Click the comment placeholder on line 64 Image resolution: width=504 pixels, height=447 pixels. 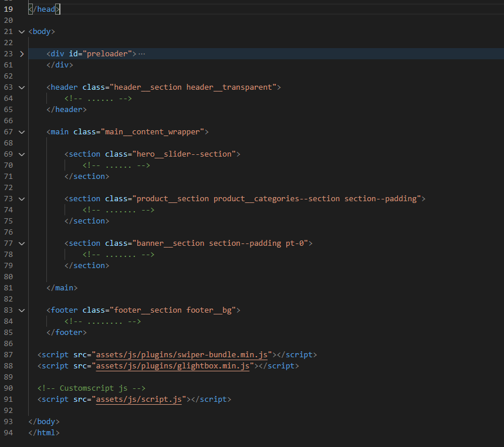(x=98, y=99)
